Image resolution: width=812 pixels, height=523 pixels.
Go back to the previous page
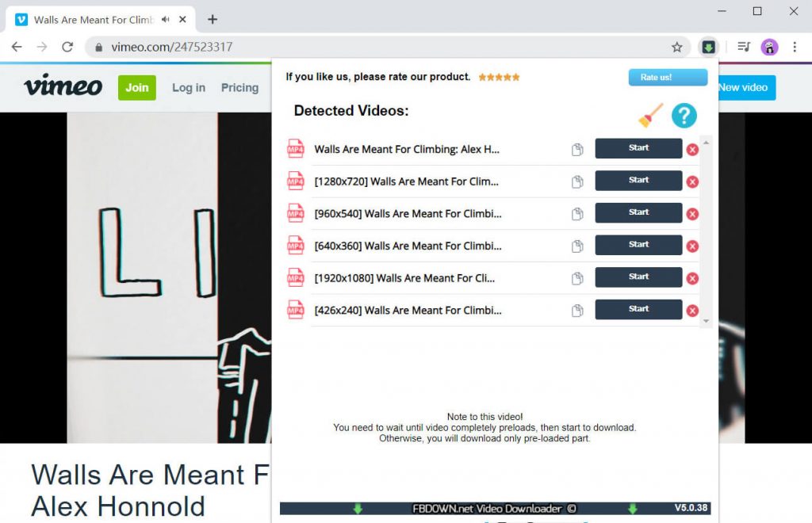pos(17,47)
